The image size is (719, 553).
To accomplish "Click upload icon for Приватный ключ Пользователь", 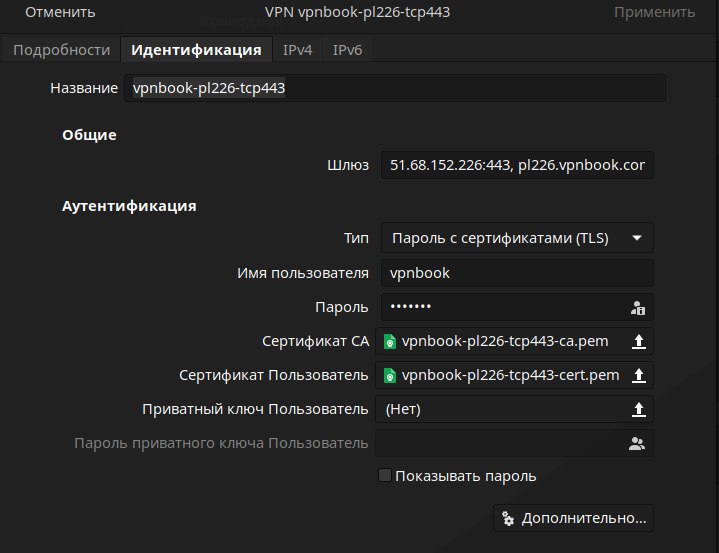I will pyautogui.click(x=639, y=409).
